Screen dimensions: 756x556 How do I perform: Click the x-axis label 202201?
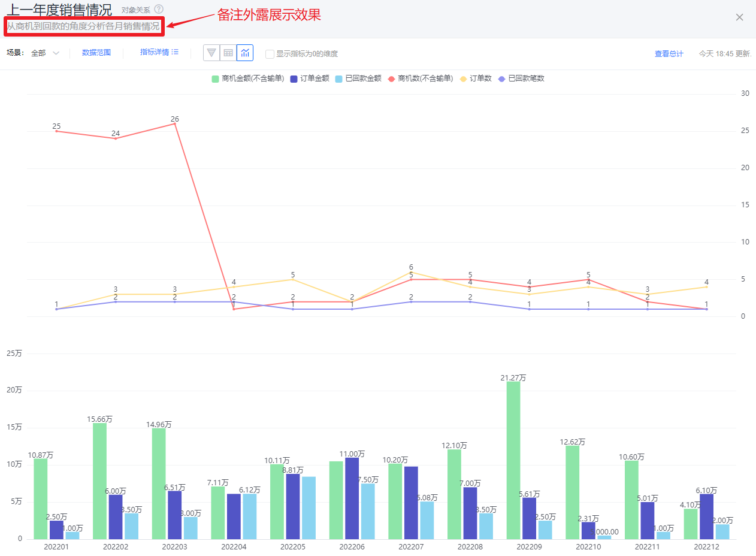[x=56, y=547]
